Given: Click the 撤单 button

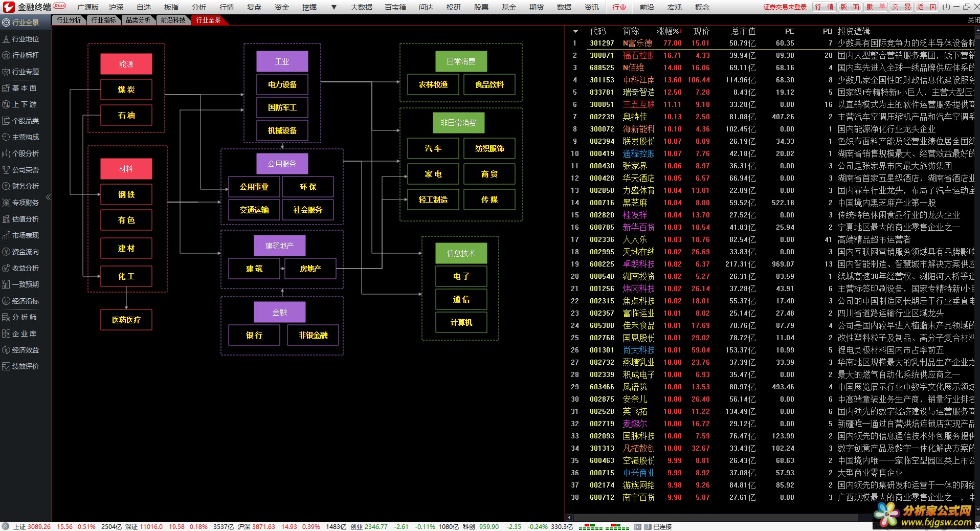Looking at the screenshot, I should point(876,7).
